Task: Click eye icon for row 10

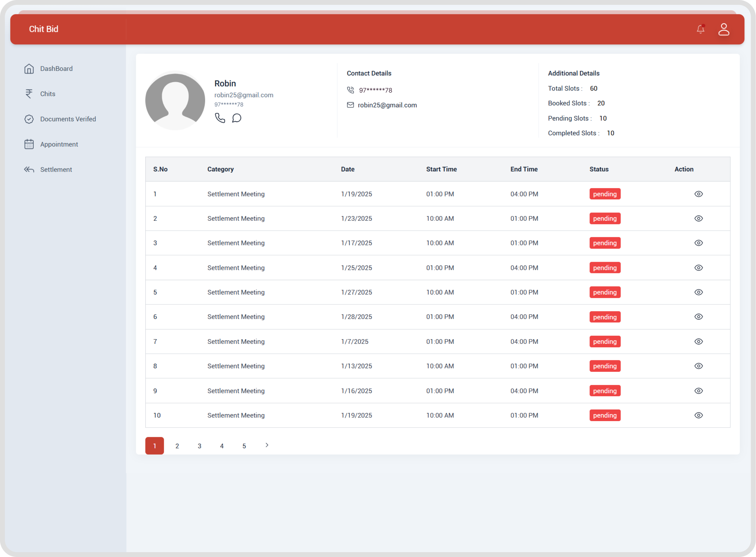Action: 698,415
